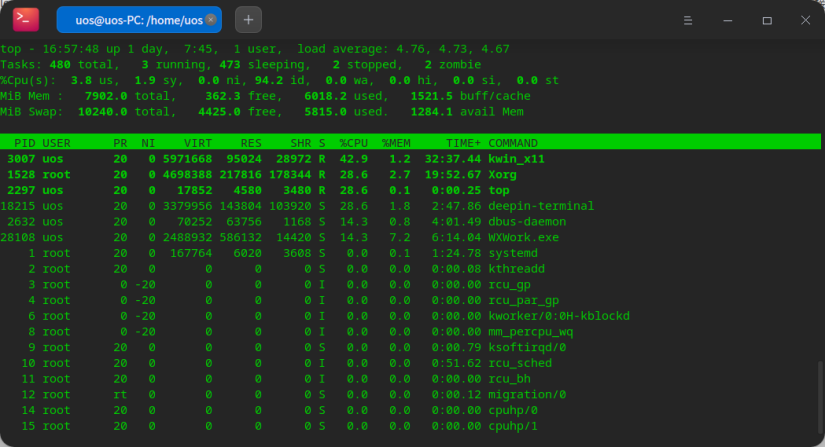Click the %CPU column header
The height and width of the screenshot is (447, 825).
[x=354, y=143]
